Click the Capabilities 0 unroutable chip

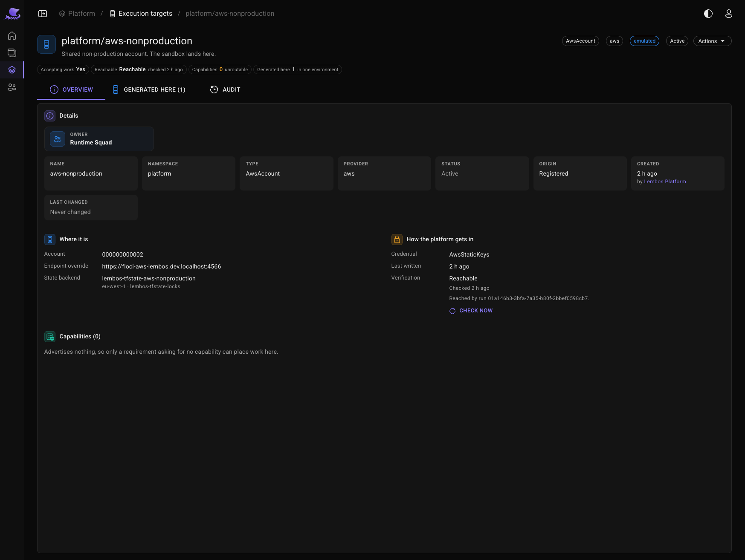(x=220, y=69)
